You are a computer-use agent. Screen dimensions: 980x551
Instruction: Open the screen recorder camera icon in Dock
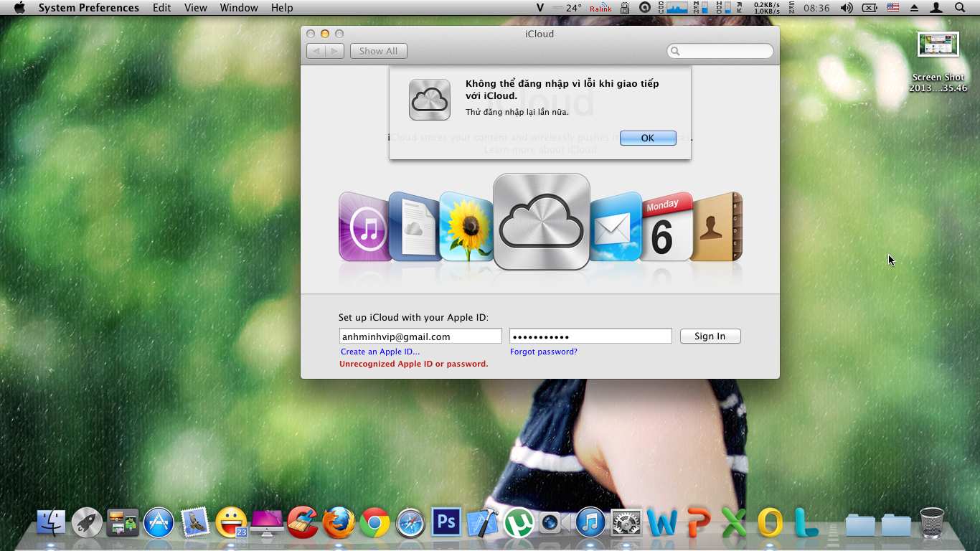click(x=554, y=523)
